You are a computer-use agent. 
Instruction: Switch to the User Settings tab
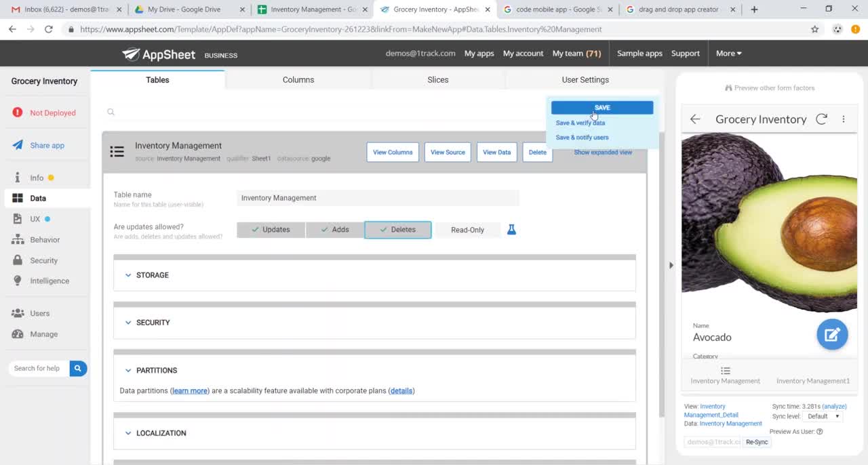(585, 80)
